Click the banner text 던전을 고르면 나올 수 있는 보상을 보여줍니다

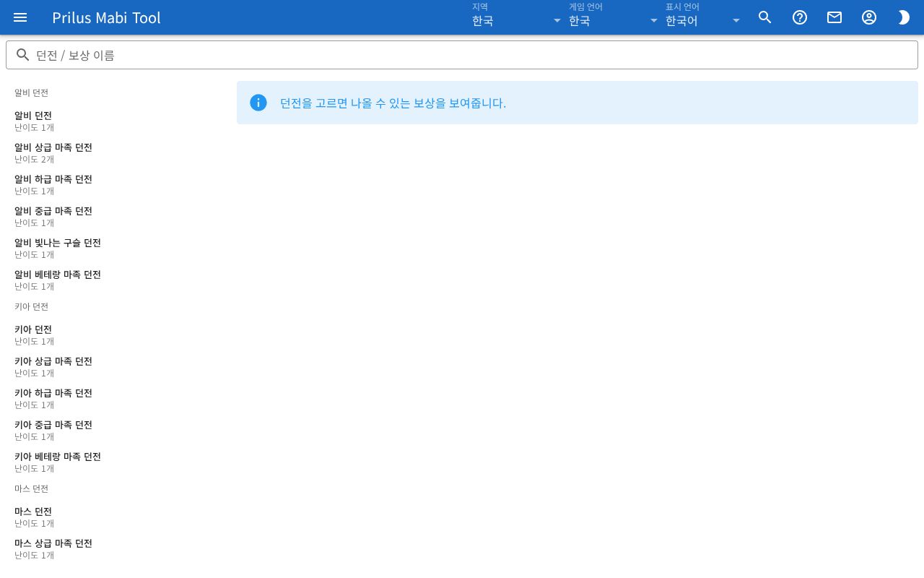click(393, 103)
